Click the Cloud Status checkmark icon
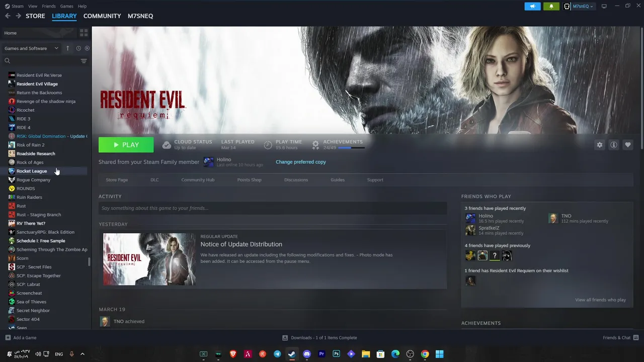 coord(167,145)
